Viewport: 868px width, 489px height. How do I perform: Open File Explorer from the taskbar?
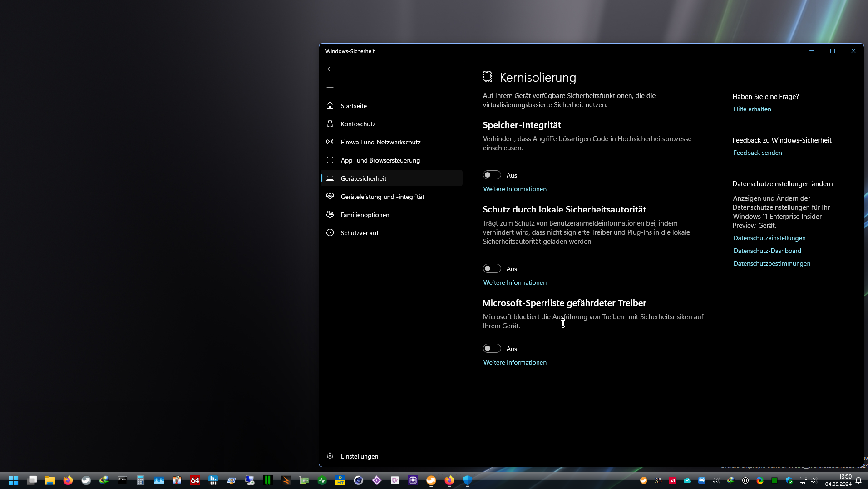(x=50, y=480)
